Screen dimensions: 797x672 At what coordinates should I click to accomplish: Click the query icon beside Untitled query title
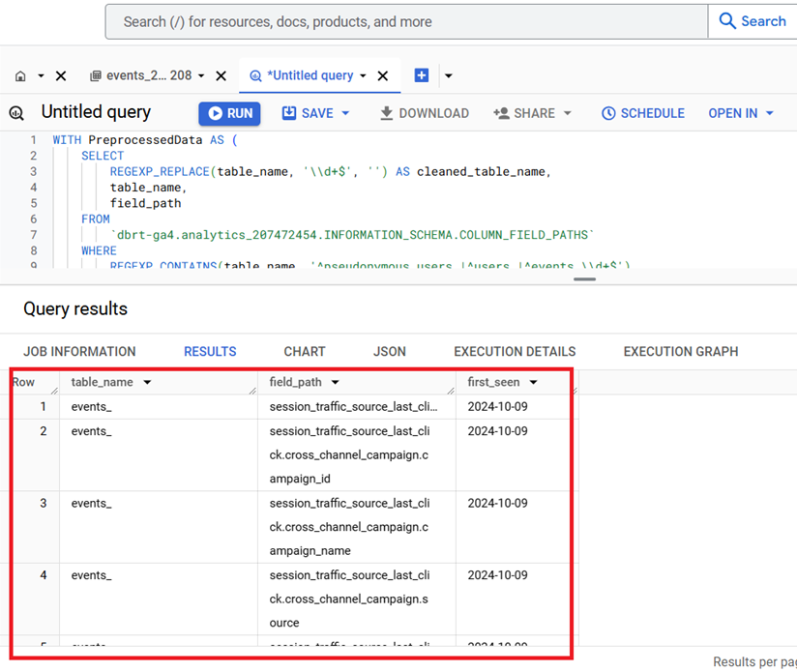pyautogui.click(x=16, y=113)
